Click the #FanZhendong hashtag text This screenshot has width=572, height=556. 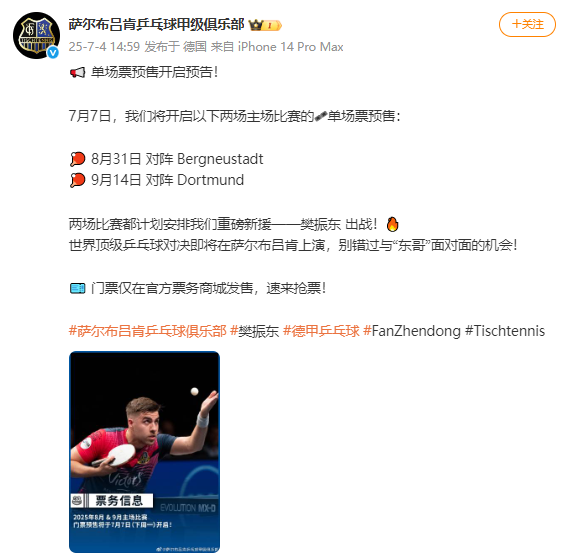[412, 331]
